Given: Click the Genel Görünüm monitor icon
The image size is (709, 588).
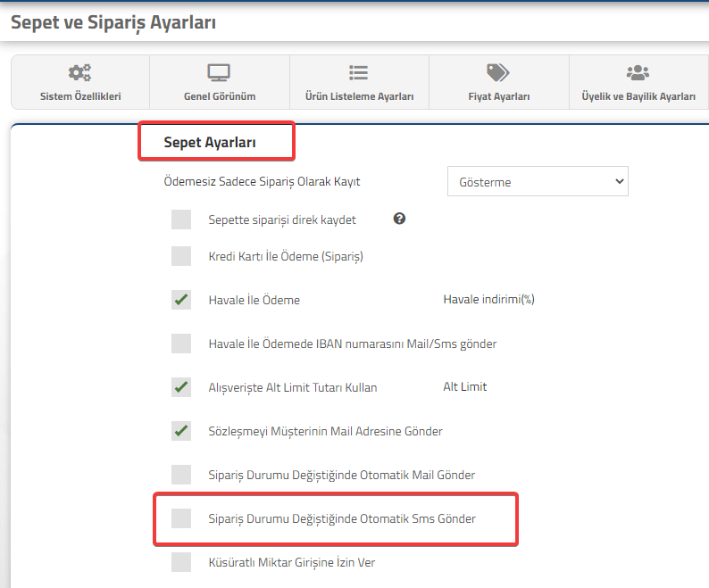Looking at the screenshot, I should point(219,72).
